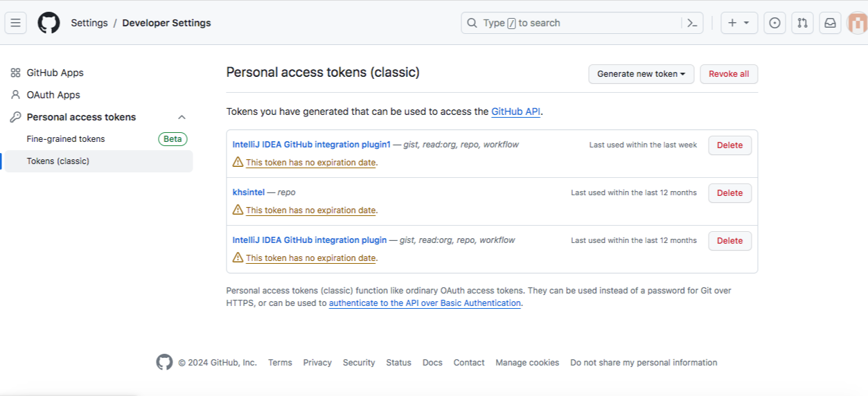Open the GitHub API link
This screenshot has height=396, width=868.
click(515, 111)
